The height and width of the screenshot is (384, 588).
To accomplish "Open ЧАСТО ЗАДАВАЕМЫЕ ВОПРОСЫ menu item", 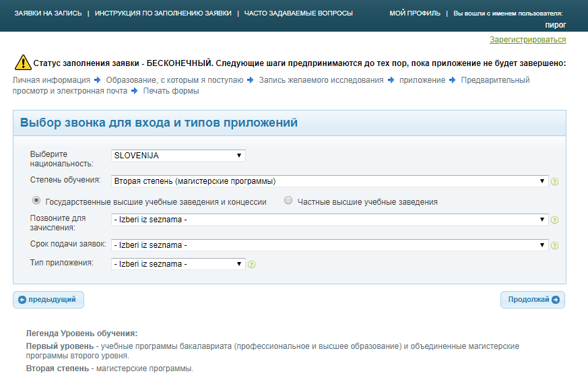I will click(298, 13).
